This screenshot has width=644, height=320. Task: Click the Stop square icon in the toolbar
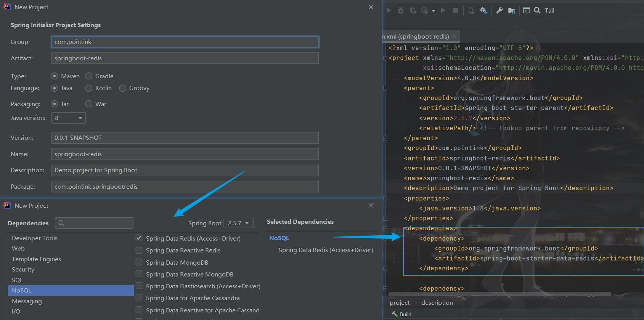tap(455, 10)
